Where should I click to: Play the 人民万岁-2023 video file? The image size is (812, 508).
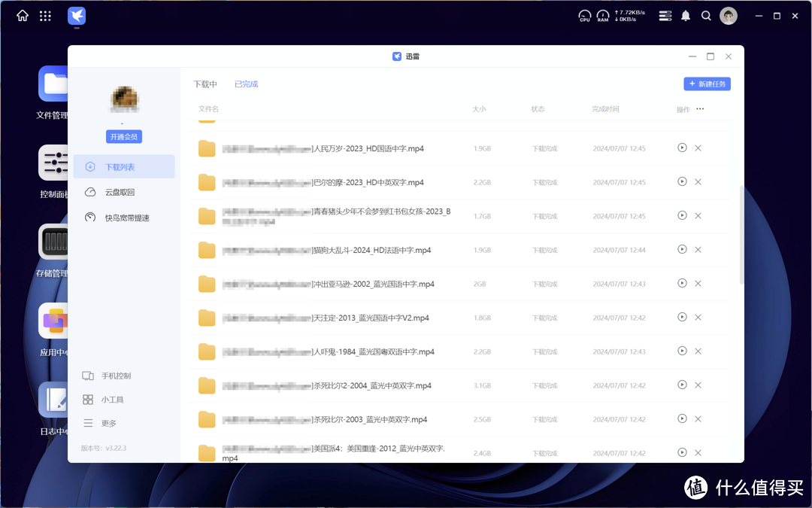pyautogui.click(x=682, y=148)
